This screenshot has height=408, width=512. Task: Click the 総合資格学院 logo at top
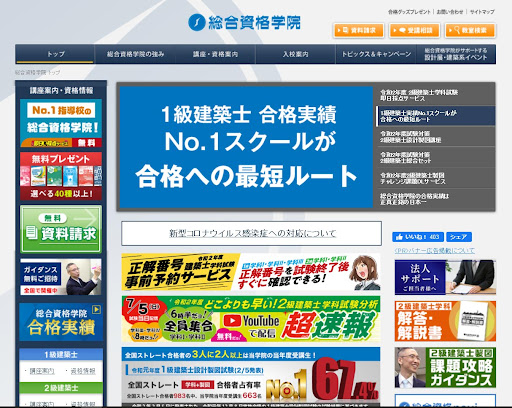[x=244, y=22]
